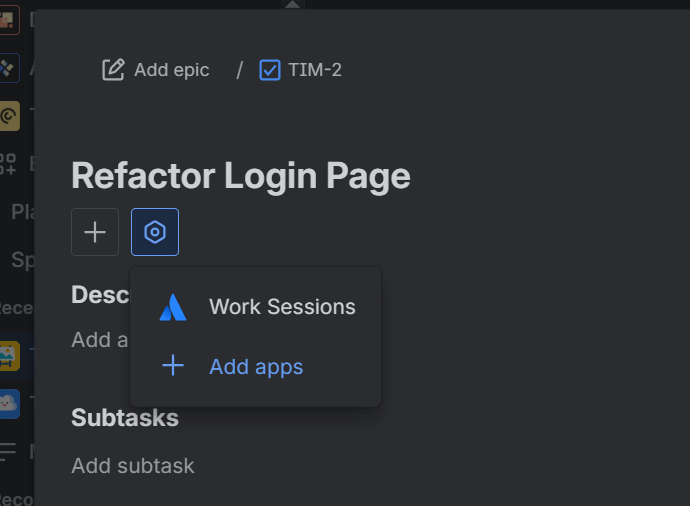The width and height of the screenshot is (690, 506).
Task: Open the blue cloud project icon in sidebar
Action: 9,403
